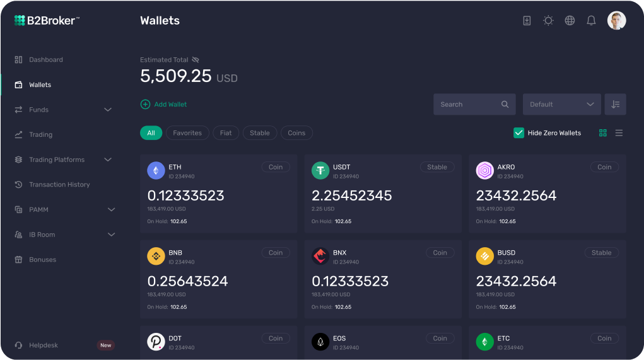Open the download report icon in header

pos(527,21)
